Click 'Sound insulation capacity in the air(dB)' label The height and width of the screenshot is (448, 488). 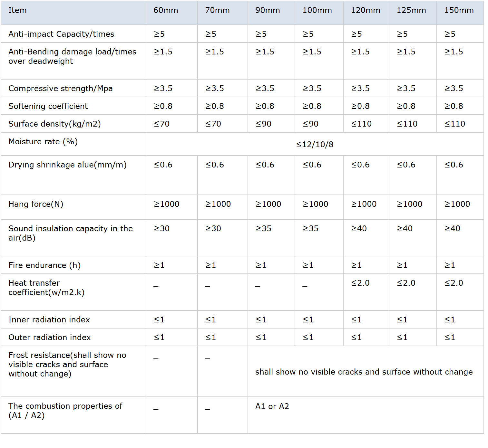71,233
